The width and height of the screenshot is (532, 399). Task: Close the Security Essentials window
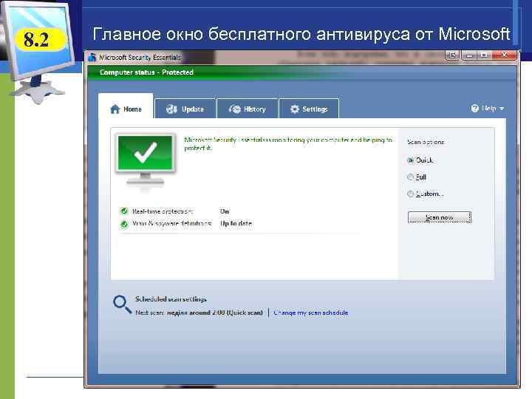point(505,55)
